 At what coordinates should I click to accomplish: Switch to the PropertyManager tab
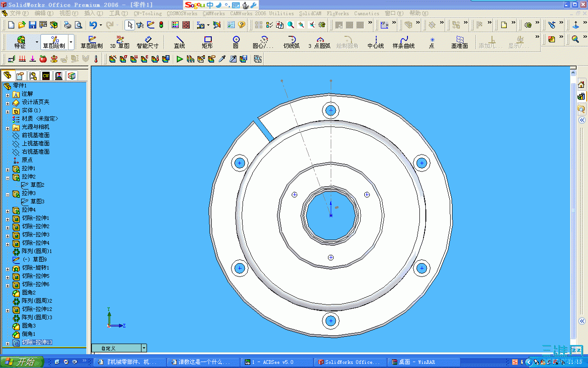click(x=20, y=75)
